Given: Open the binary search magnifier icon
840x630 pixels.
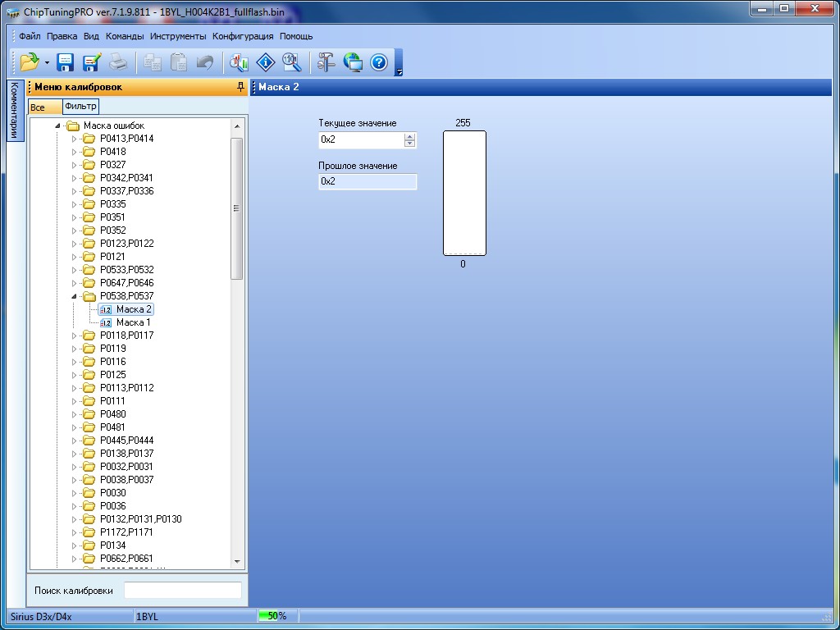Looking at the screenshot, I should (291, 62).
